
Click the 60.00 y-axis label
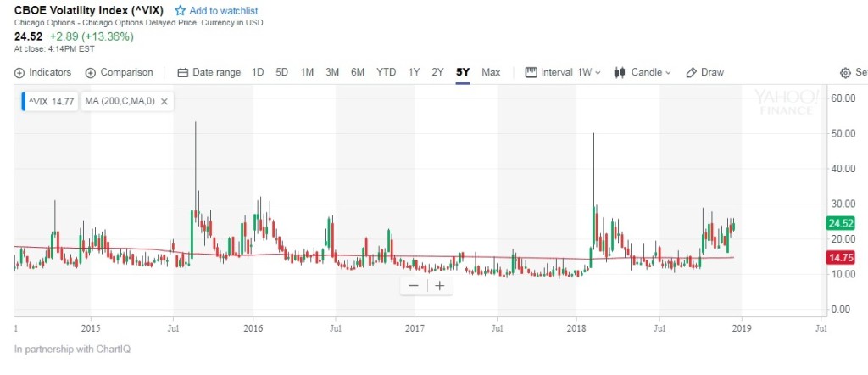pyautogui.click(x=843, y=98)
